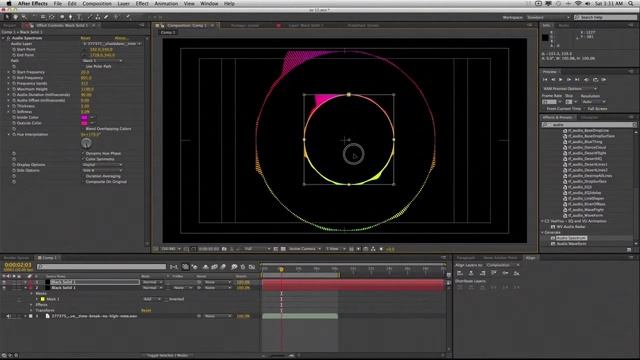
Task: Toggle Blend Overlapping Colors checkbox
Action: coord(83,129)
